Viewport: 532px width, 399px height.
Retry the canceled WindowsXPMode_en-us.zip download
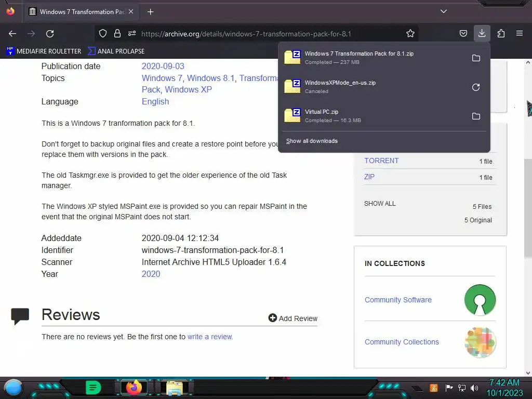click(476, 87)
